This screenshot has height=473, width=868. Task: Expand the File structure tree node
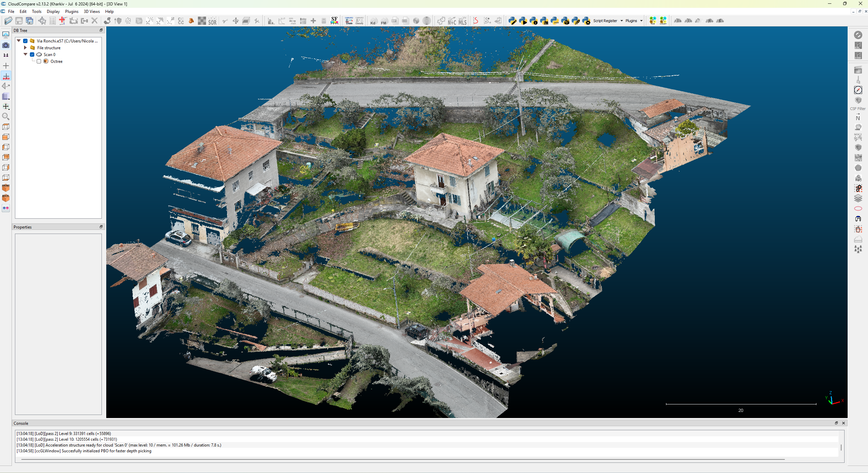tap(25, 48)
